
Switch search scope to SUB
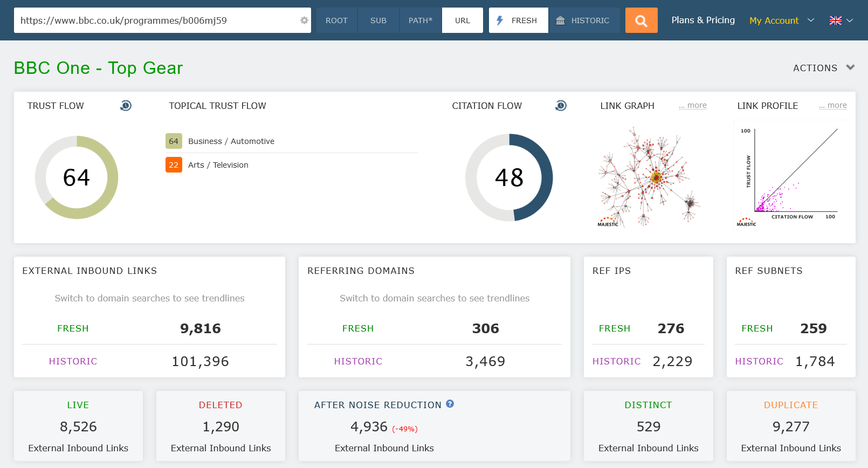[x=378, y=20]
